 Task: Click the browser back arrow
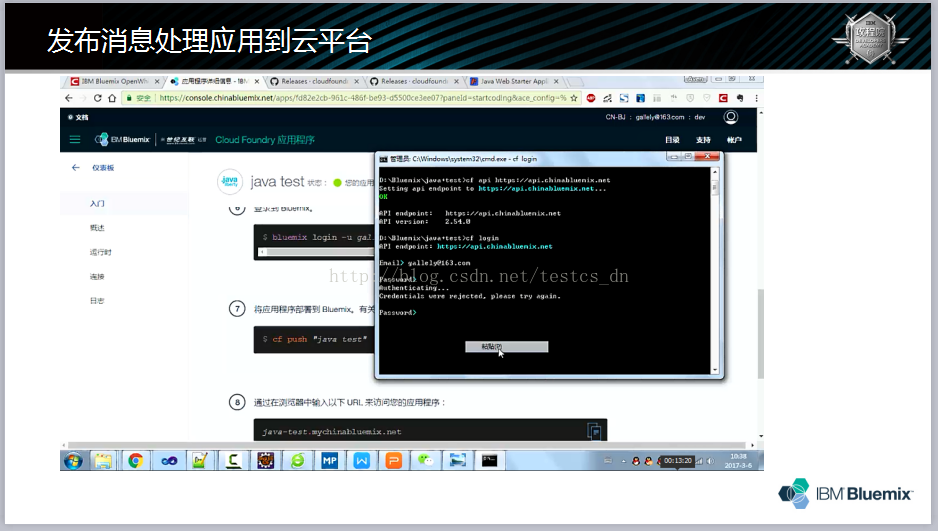69,98
